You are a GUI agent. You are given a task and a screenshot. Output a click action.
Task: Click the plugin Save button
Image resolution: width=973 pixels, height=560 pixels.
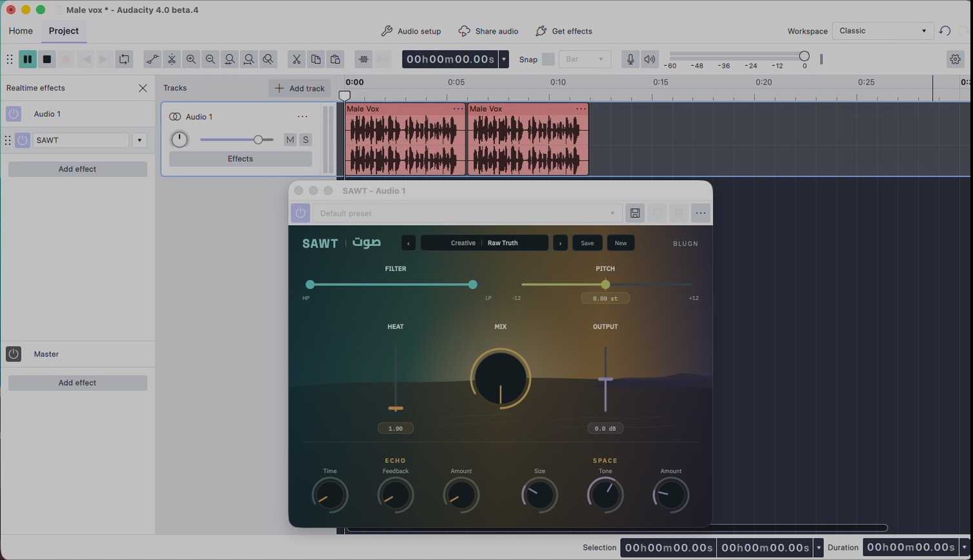(x=587, y=243)
